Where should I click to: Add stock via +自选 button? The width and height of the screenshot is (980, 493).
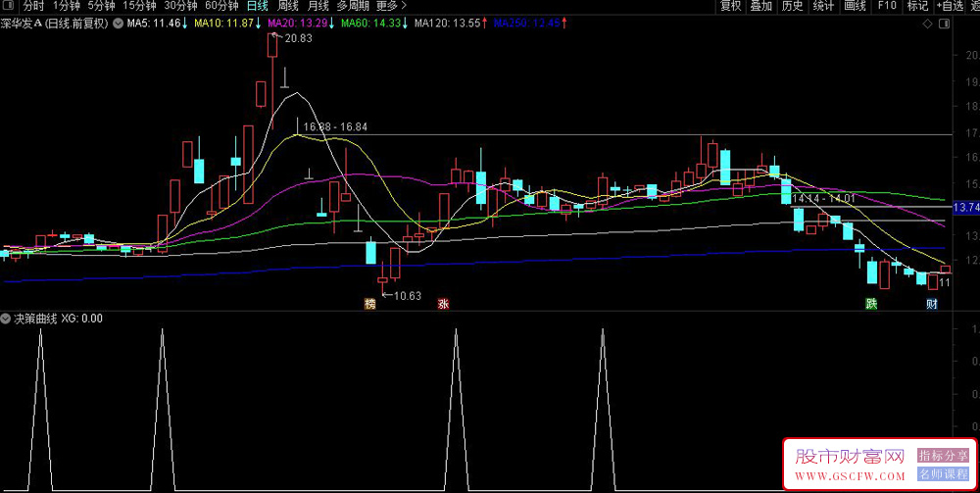[950, 6]
